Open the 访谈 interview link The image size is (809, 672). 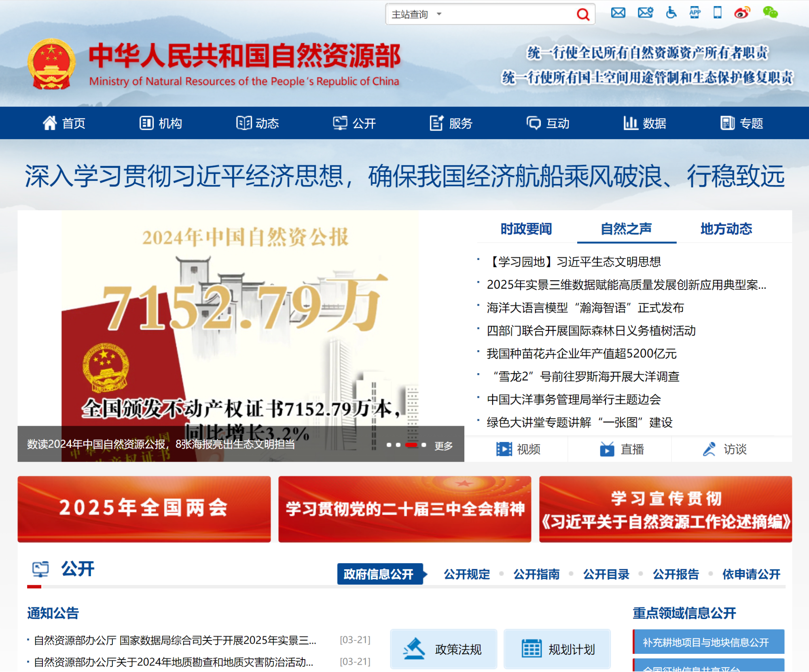coord(724,449)
